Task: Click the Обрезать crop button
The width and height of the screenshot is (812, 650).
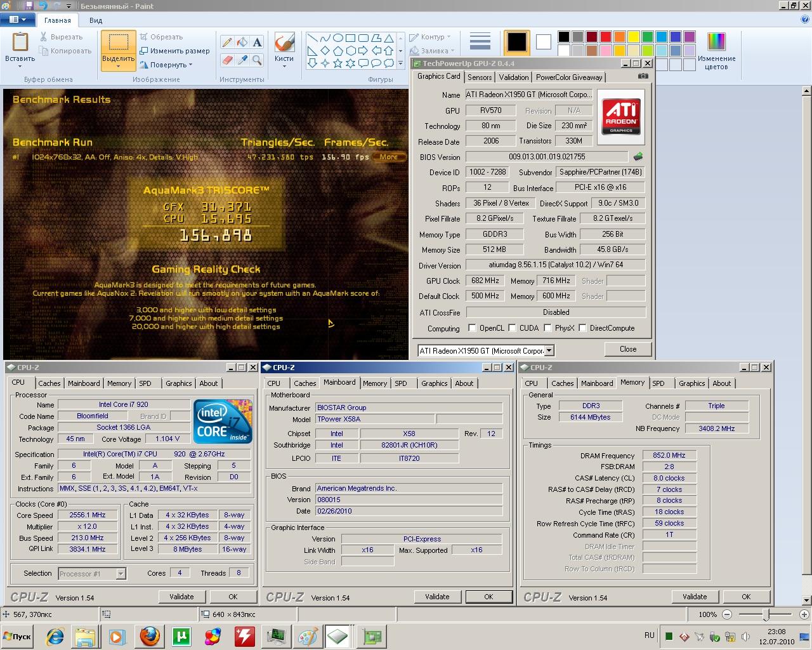Action: tap(161, 37)
